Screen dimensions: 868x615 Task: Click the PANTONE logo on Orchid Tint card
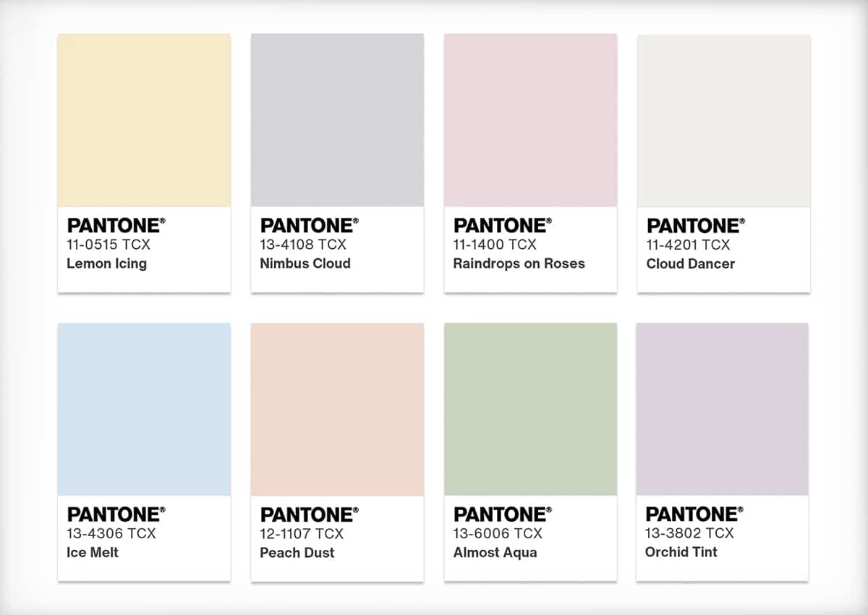pyautogui.click(x=692, y=514)
